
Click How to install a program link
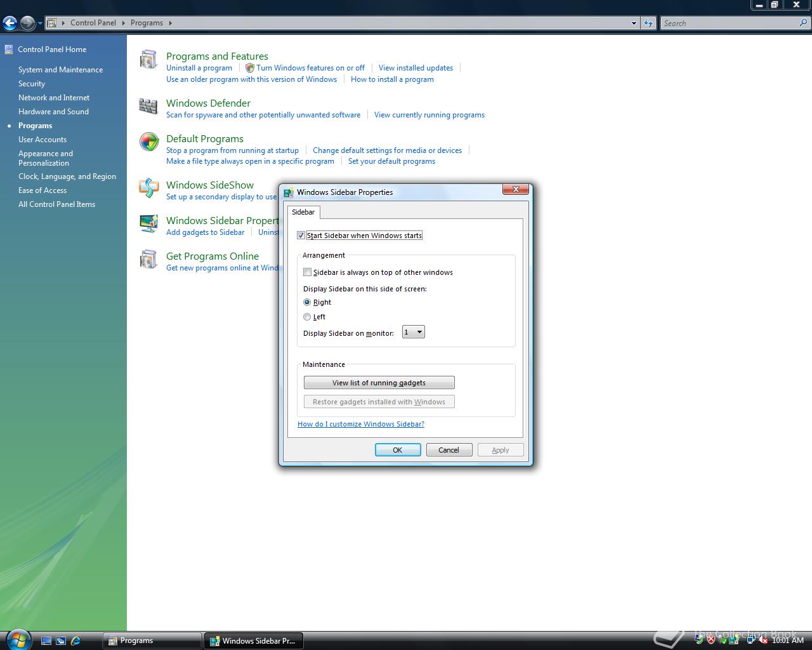click(392, 79)
